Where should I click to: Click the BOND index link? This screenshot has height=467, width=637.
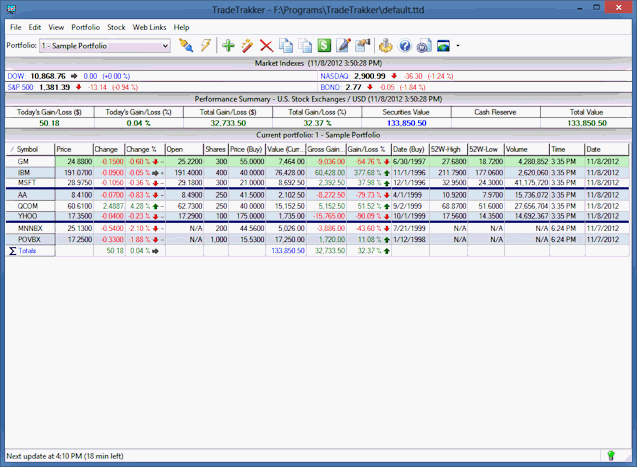330,87
